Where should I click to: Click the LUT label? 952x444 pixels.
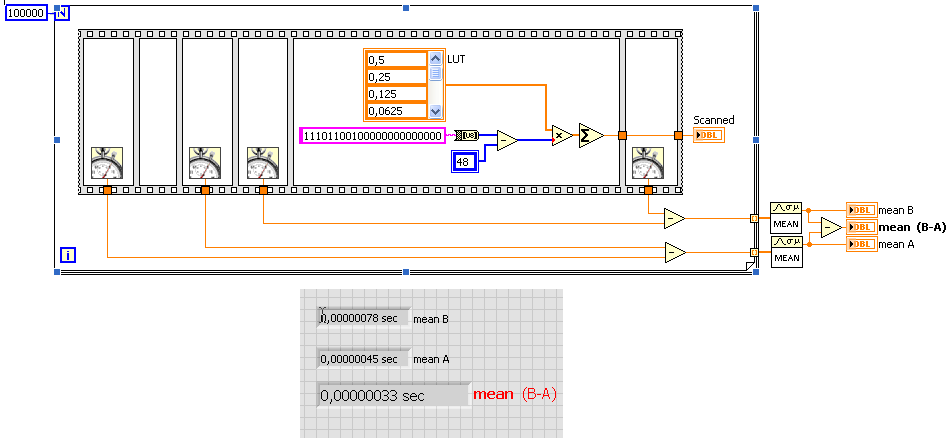457,59
